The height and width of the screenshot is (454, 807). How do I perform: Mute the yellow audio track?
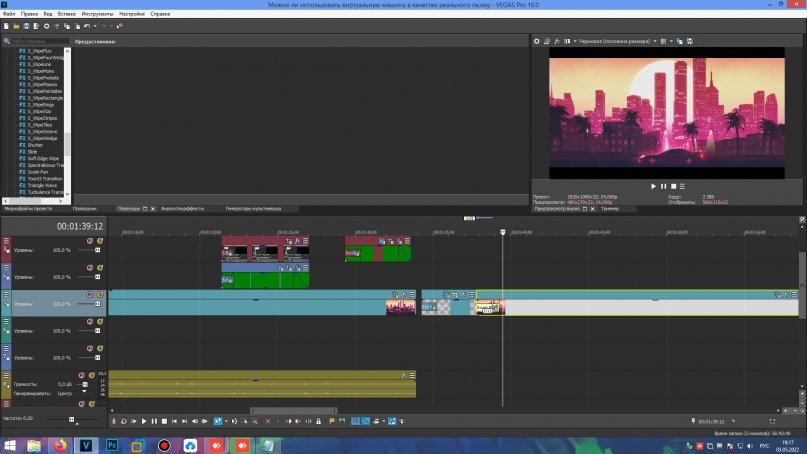pyautogui.click(x=81, y=375)
